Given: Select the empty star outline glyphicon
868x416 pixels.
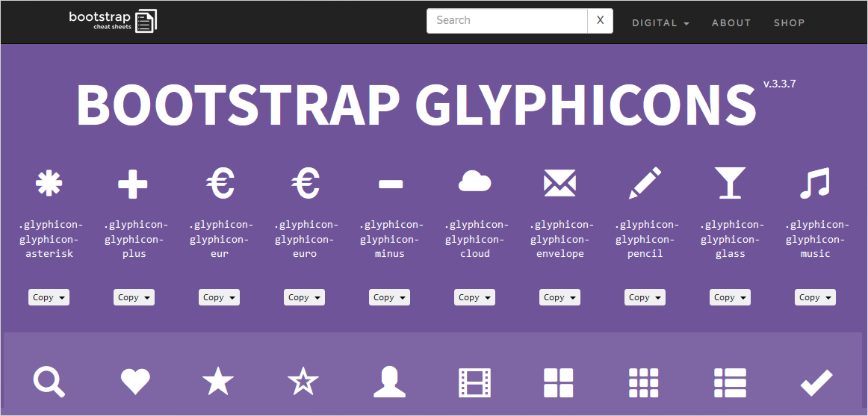Looking at the screenshot, I should point(303,382).
